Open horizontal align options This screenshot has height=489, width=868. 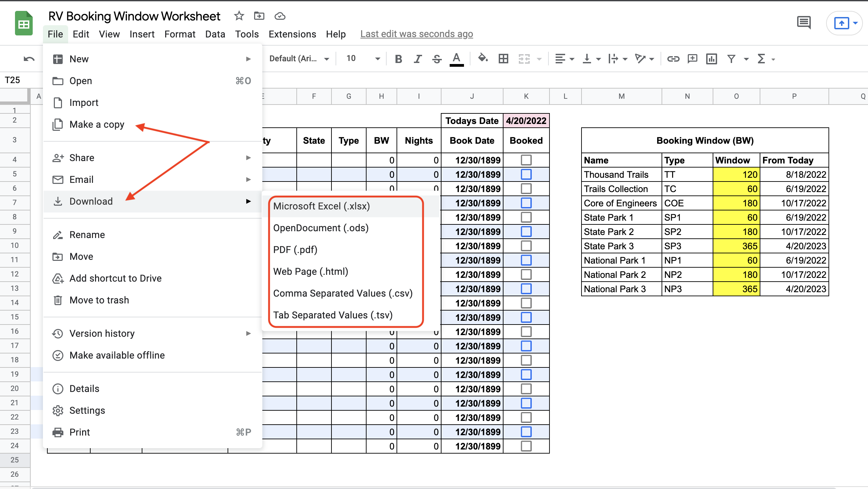tap(564, 59)
